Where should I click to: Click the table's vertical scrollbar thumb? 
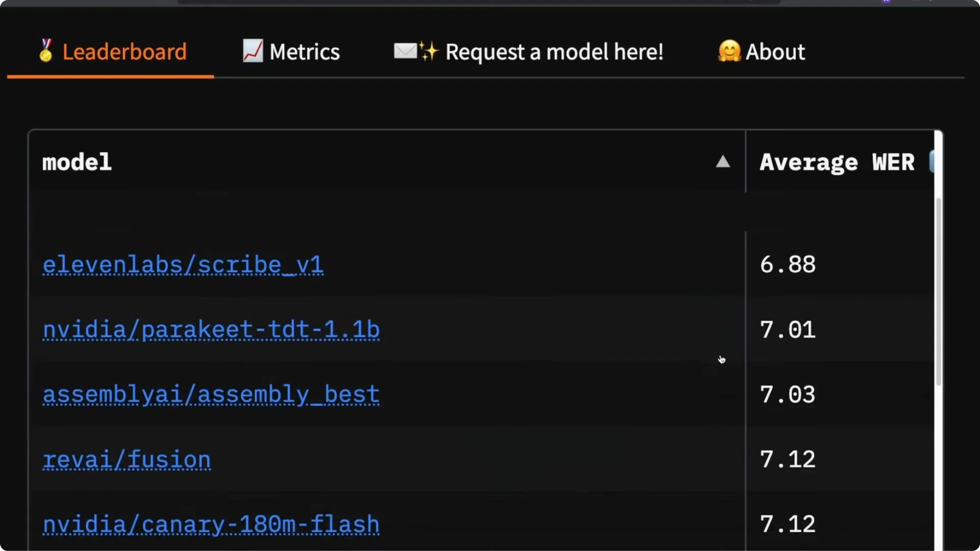click(x=938, y=291)
